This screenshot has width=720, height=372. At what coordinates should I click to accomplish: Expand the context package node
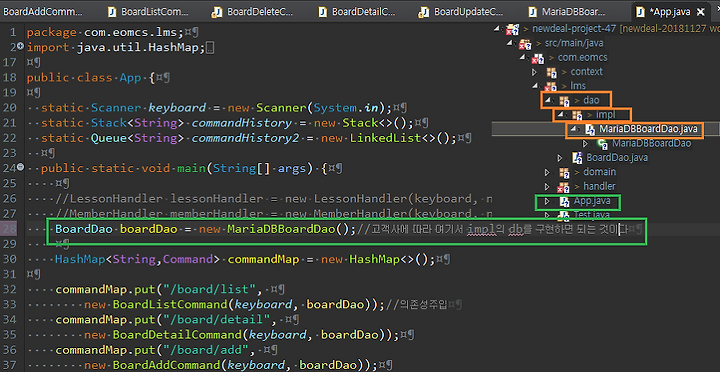[x=534, y=72]
